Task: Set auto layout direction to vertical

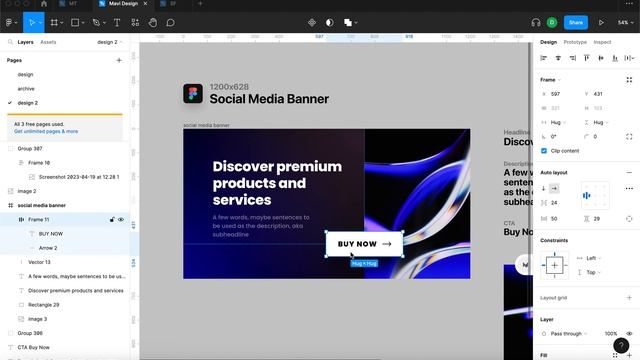Action: coord(544,189)
